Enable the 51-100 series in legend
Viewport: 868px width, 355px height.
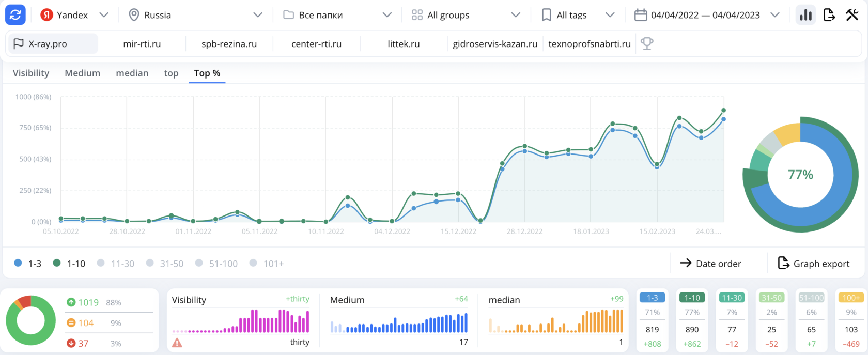(216, 264)
